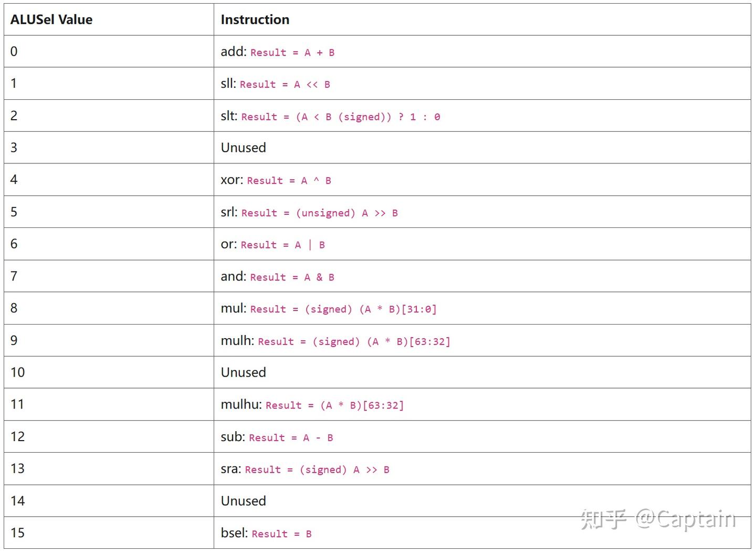Image resolution: width=756 pixels, height=553 pixels.
Task: Click the Unused cell for value 10
Action: pyautogui.click(x=244, y=372)
